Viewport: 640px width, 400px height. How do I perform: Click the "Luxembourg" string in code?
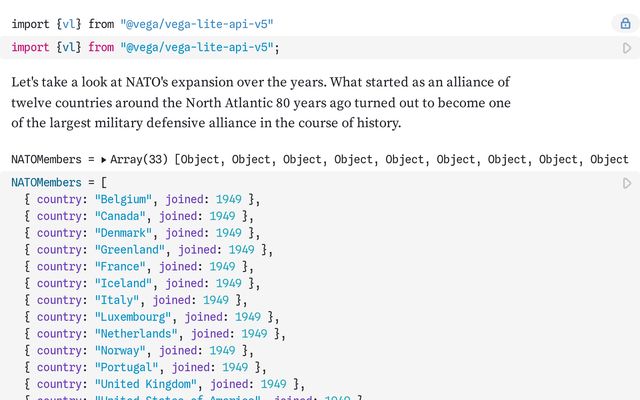click(135, 318)
